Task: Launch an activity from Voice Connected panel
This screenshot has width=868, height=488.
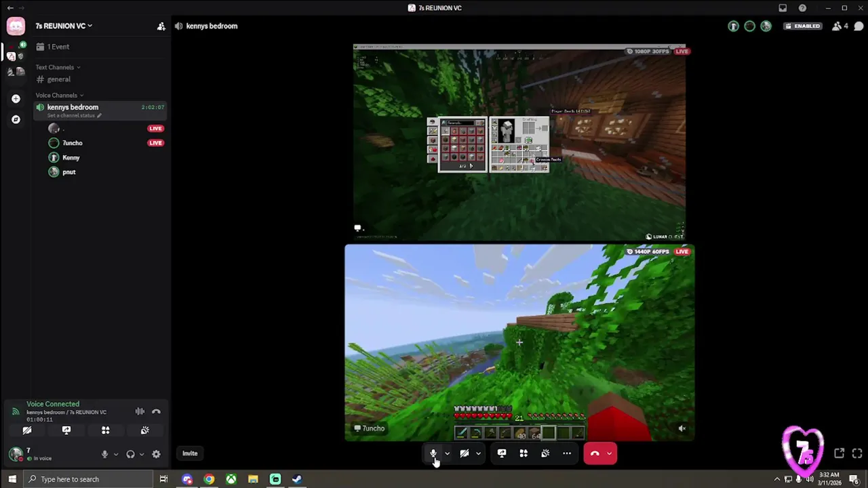Action: tap(106, 430)
